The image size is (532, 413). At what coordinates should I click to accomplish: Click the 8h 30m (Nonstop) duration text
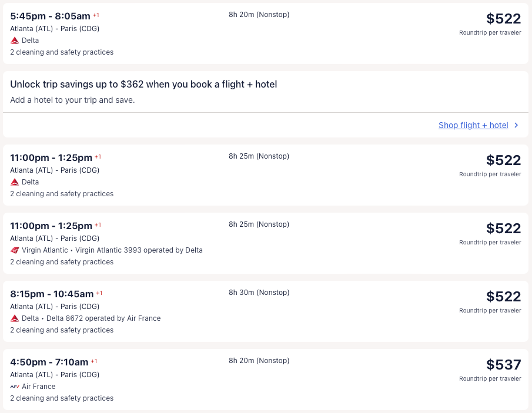[x=259, y=293]
